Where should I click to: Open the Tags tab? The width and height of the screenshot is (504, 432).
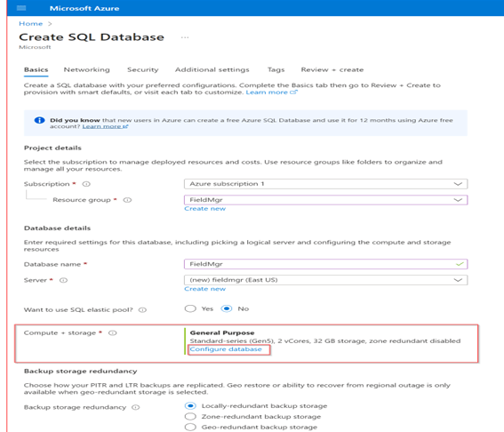(x=276, y=69)
